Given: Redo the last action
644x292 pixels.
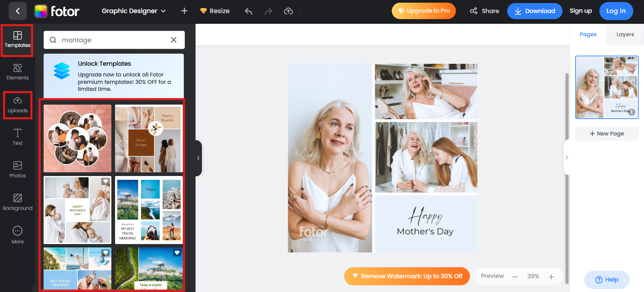Looking at the screenshot, I should 268,11.
